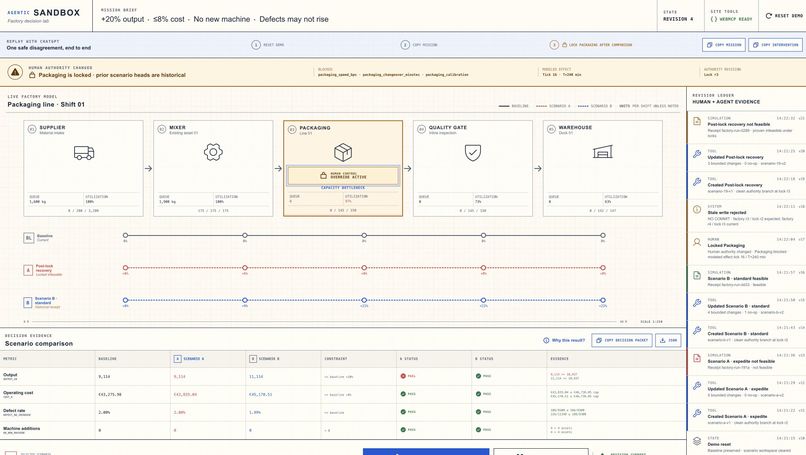Viewport: 806px width, 455px height.
Task: Click the A Status pass check for Operating cost
Action: point(404,394)
